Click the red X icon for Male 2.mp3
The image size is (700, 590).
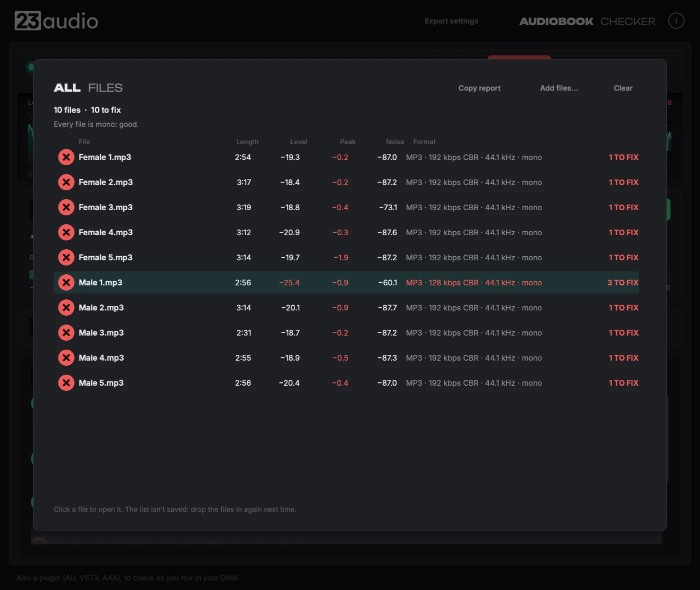[66, 308]
